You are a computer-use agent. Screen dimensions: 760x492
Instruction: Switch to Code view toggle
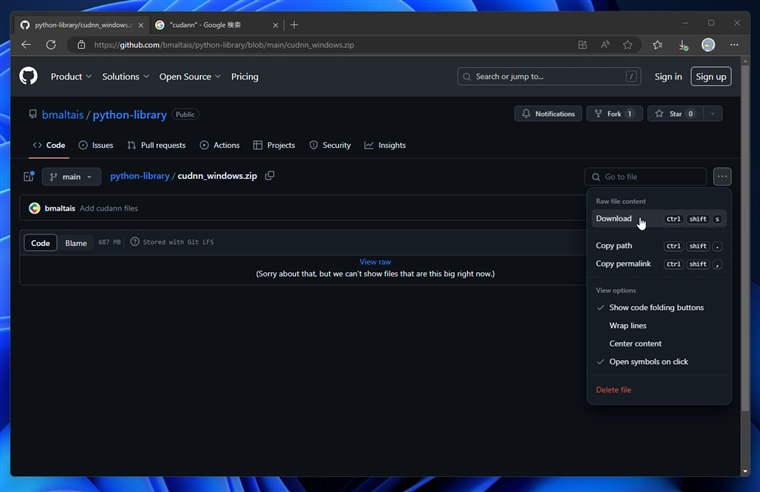[40, 243]
